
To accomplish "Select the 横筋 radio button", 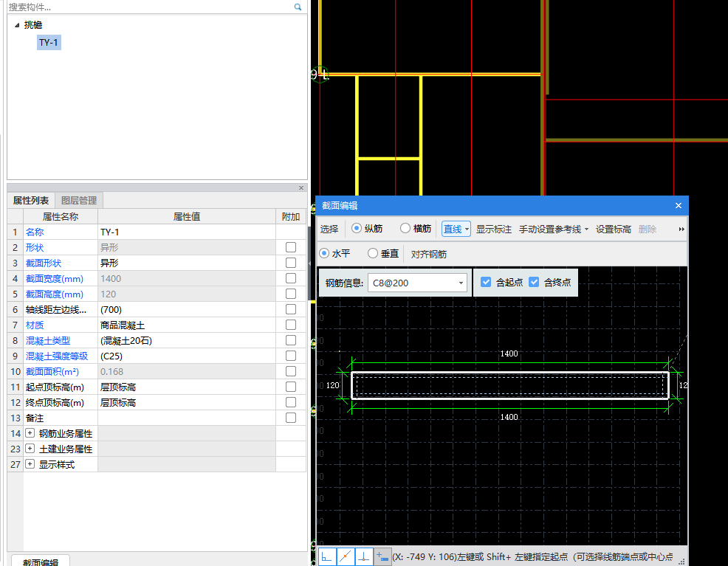I will pyautogui.click(x=405, y=228).
